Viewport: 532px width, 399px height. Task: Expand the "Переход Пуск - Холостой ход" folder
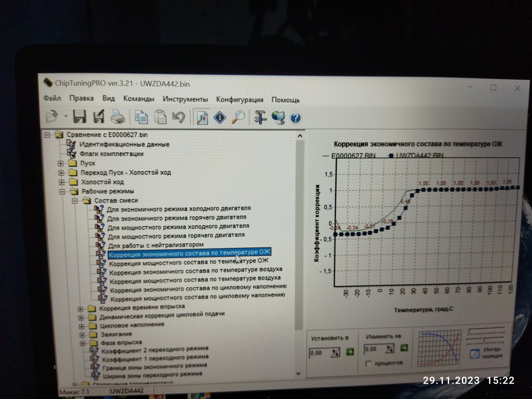62,173
